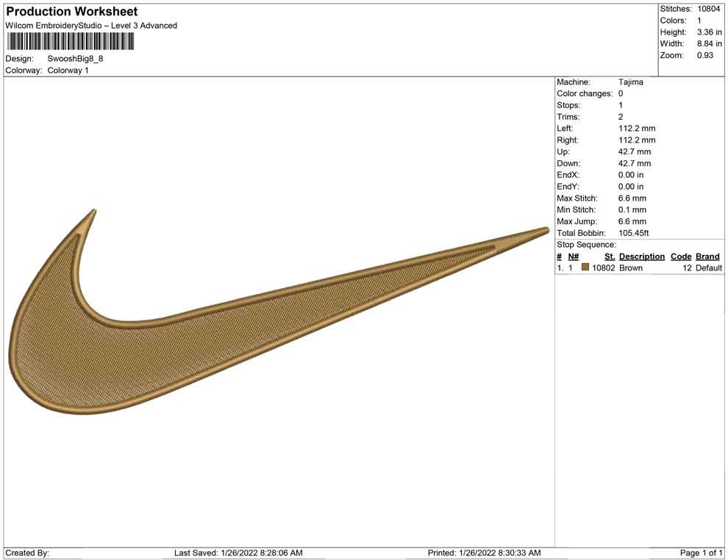
Task: Click the barcode under the worksheet header
Action: pos(70,41)
